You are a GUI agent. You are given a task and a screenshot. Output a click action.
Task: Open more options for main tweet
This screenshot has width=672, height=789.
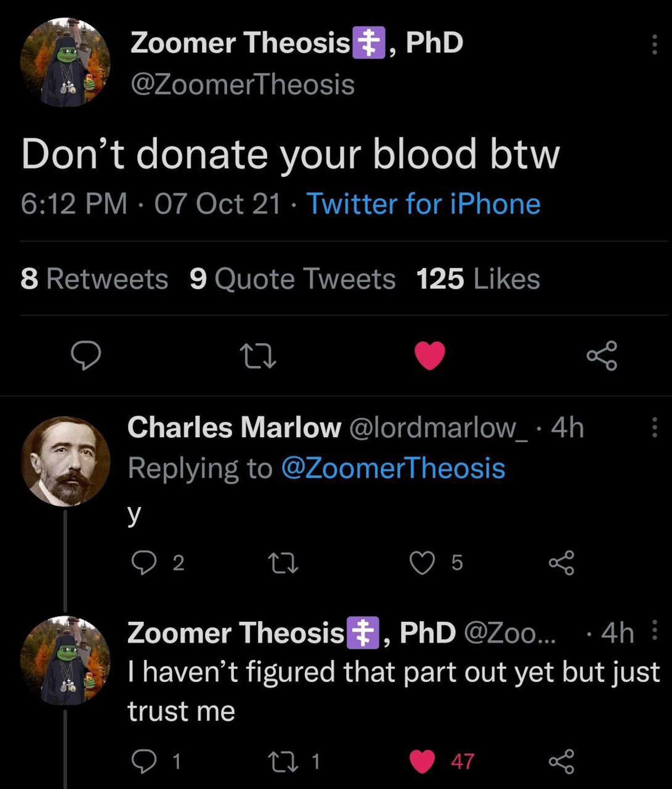click(654, 45)
